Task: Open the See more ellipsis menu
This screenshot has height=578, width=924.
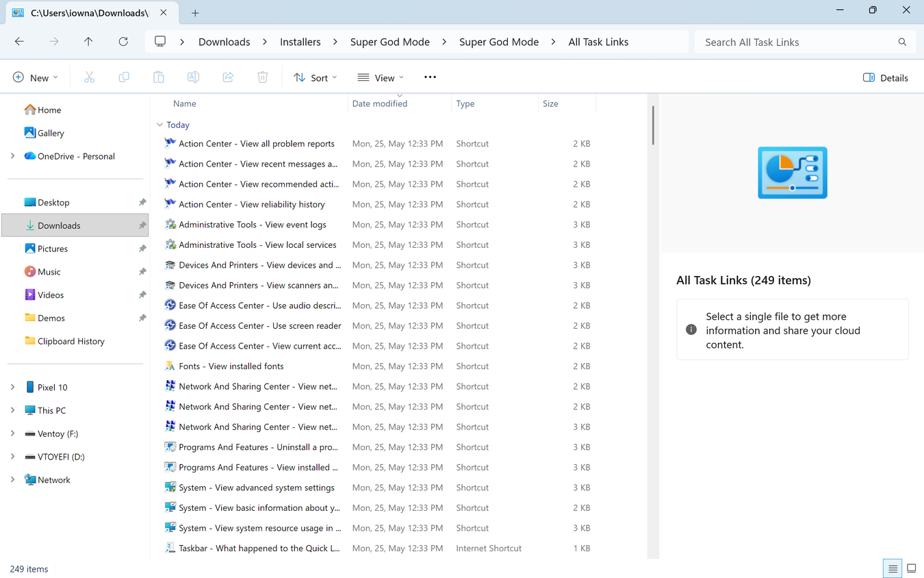Action: point(430,77)
